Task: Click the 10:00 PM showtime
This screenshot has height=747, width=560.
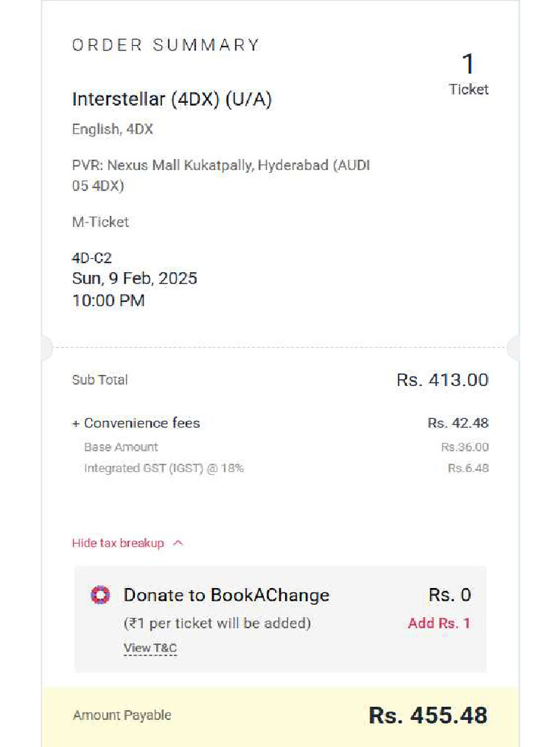Action: coord(109,301)
